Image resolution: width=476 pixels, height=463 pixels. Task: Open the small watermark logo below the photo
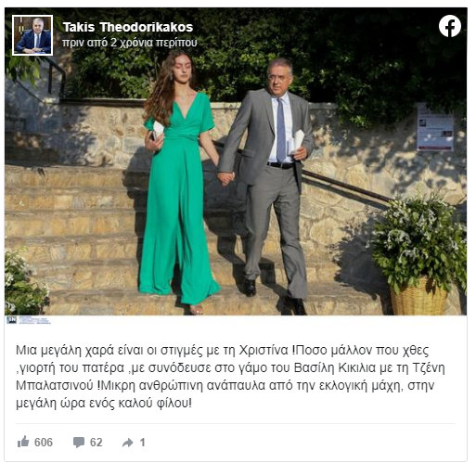click(x=28, y=320)
